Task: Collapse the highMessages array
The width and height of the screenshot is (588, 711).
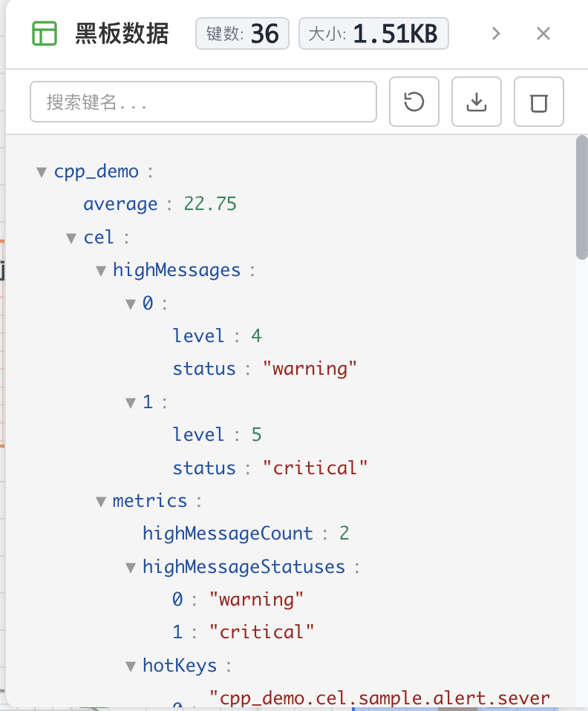Action: 101,270
